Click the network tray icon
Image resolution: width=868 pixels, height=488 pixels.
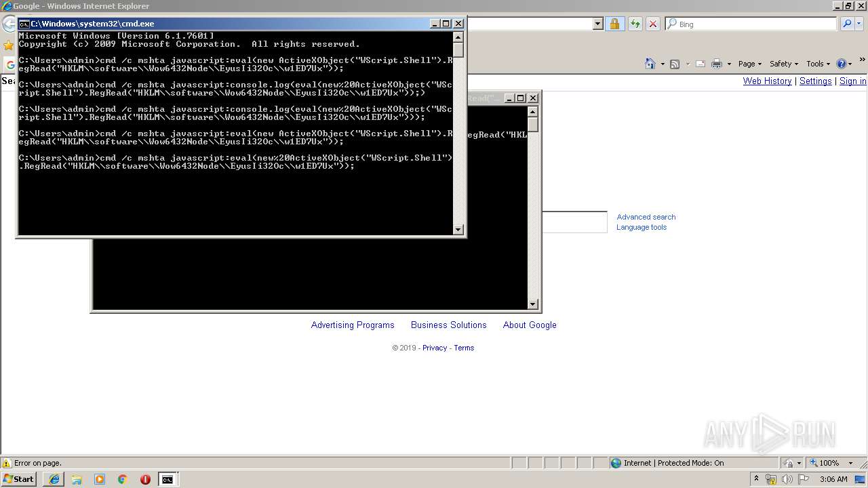click(771, 479)
